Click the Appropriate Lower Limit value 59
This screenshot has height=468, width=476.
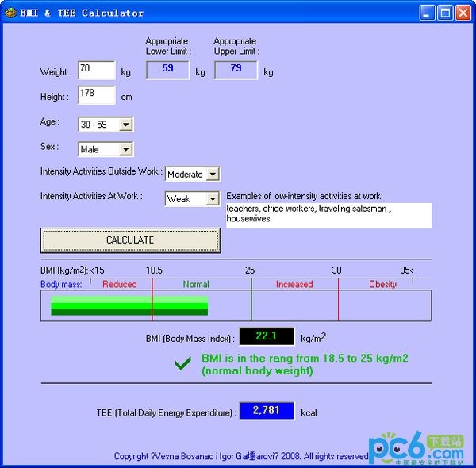coord(168,70)
